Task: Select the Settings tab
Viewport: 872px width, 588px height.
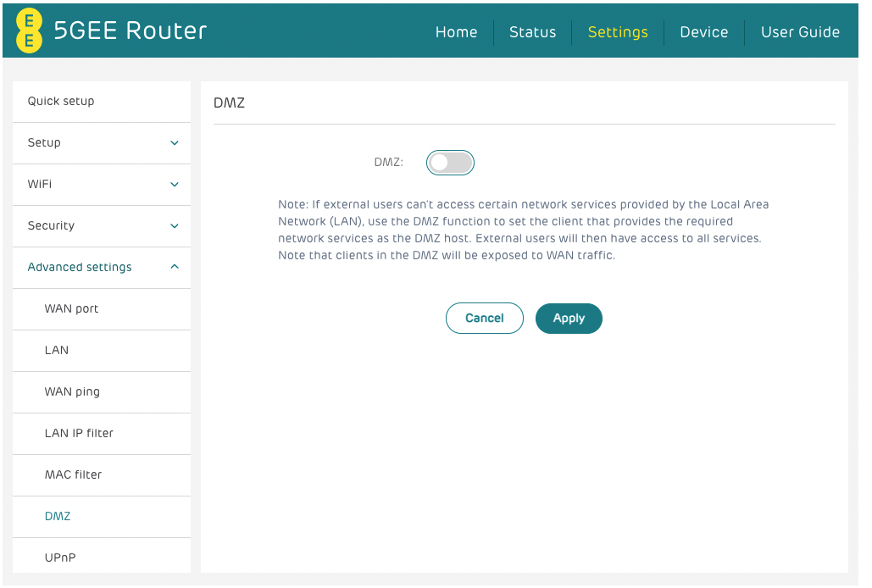Action: (x=618, y=32)
